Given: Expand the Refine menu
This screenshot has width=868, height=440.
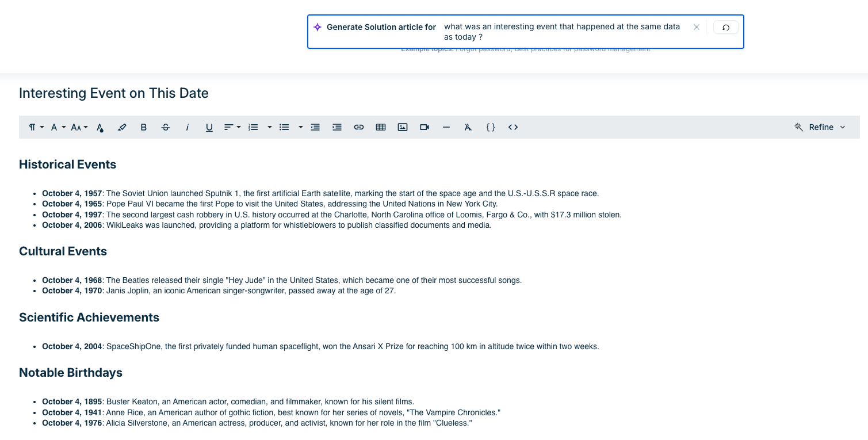Looking at the screenshot, I should [820, 127].
